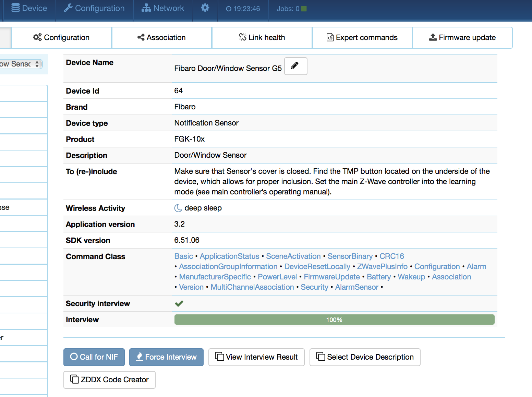Switch to the Configuration tab
532x397 pixels.
coord(61,37)
